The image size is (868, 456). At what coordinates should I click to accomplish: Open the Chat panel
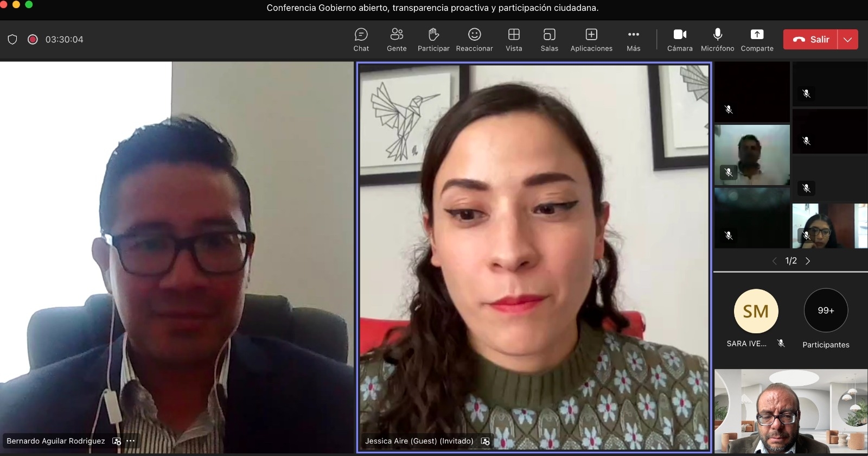361,40
